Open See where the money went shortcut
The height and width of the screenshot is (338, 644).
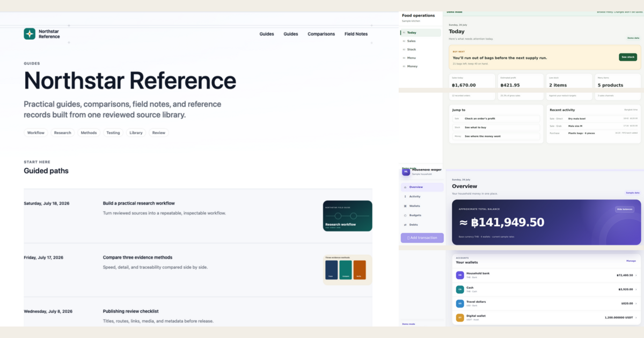(x=496, y=136)
